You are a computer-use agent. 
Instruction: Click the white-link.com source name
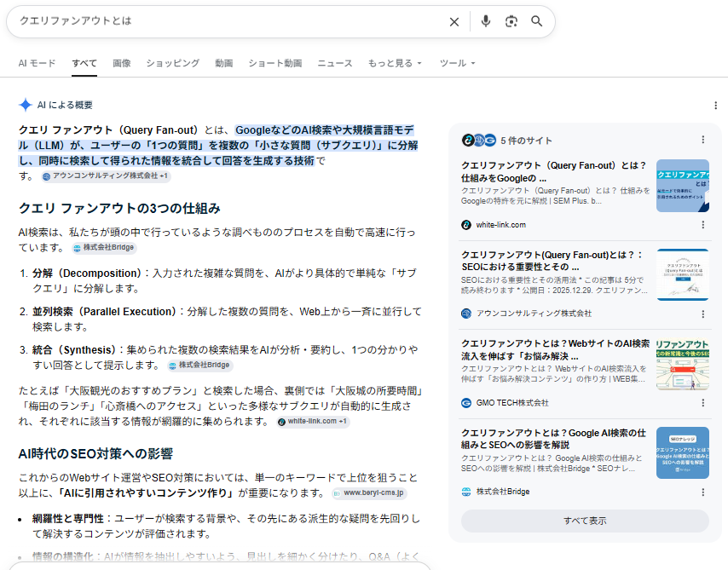point(501,225)
